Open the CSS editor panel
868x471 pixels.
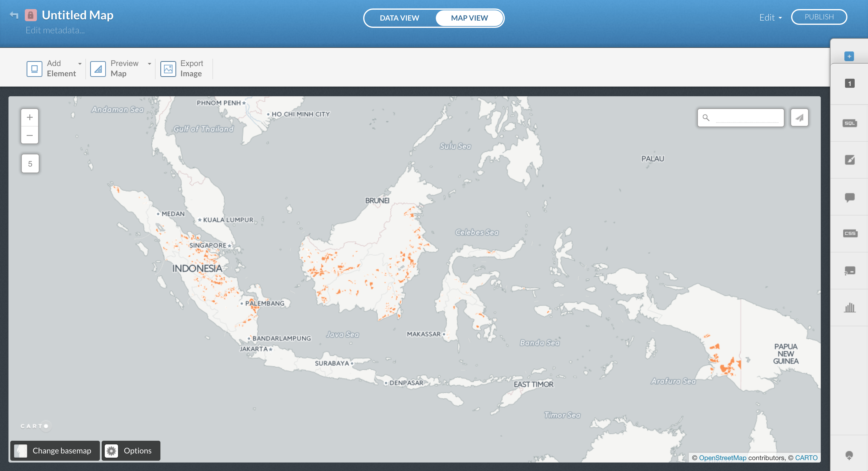[850, 233]
